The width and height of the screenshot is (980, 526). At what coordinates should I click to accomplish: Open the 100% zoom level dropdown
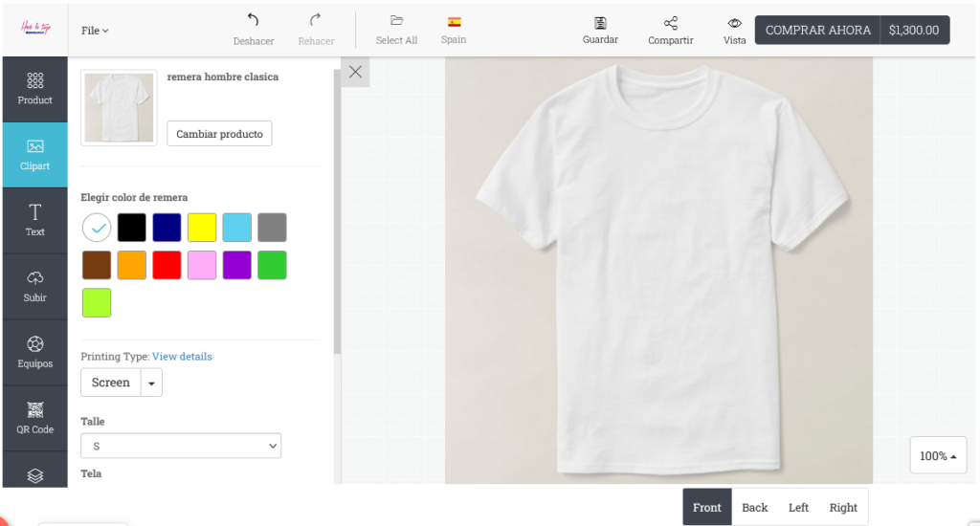tap(937, 456)
